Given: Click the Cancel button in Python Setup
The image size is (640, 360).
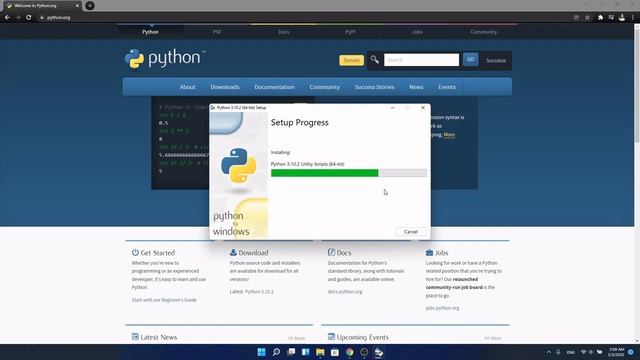Looking at the screenshot, I should click(411, 231).
